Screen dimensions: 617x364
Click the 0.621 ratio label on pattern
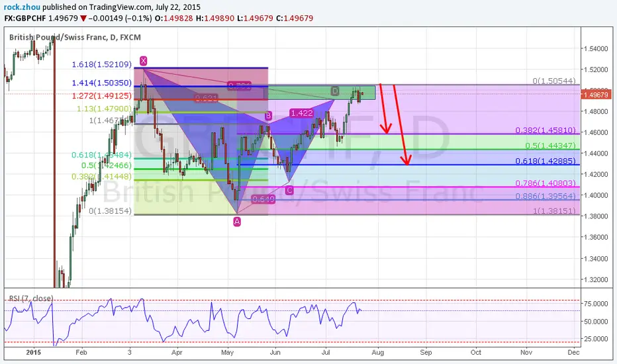pyautogui.click(x=207, y=98)
